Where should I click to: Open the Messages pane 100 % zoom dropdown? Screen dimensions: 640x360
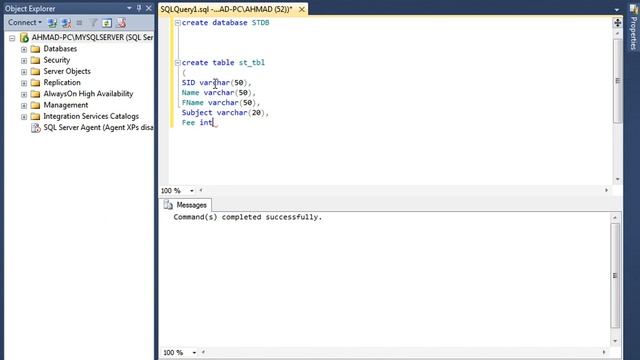[194, 353]
